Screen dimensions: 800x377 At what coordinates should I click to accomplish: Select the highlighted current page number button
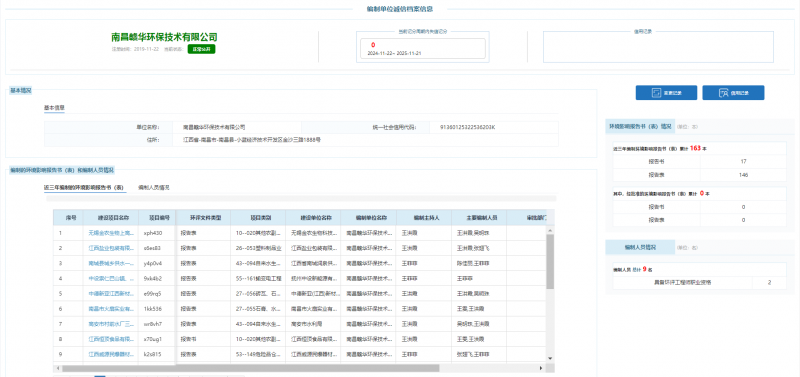[100, 376]
